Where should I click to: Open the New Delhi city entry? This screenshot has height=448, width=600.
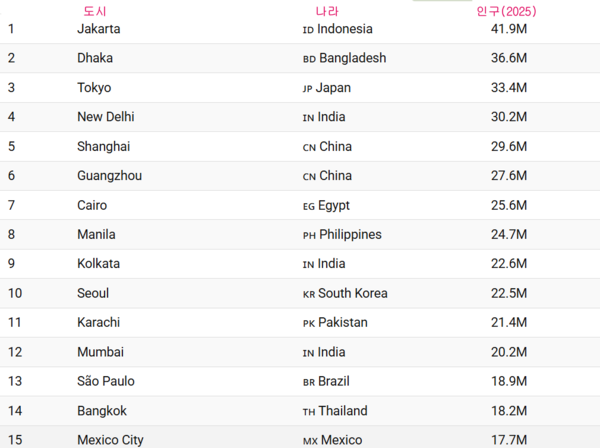(x=105, y=117)
